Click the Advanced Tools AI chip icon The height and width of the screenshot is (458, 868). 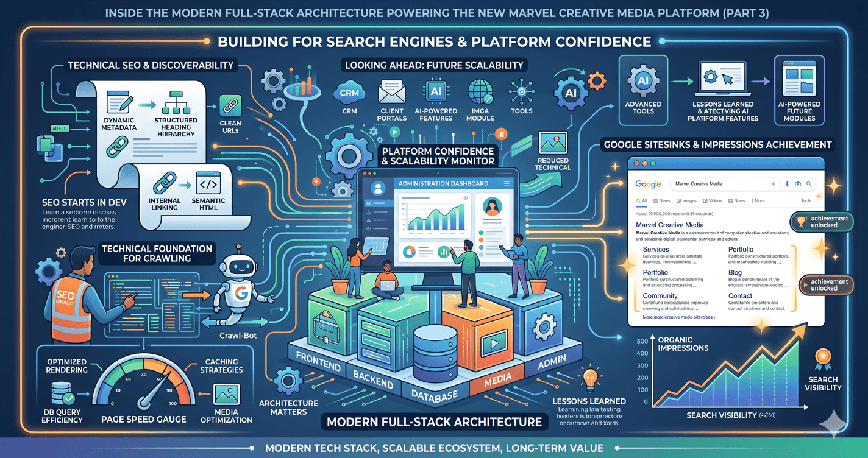coord(643,80)
